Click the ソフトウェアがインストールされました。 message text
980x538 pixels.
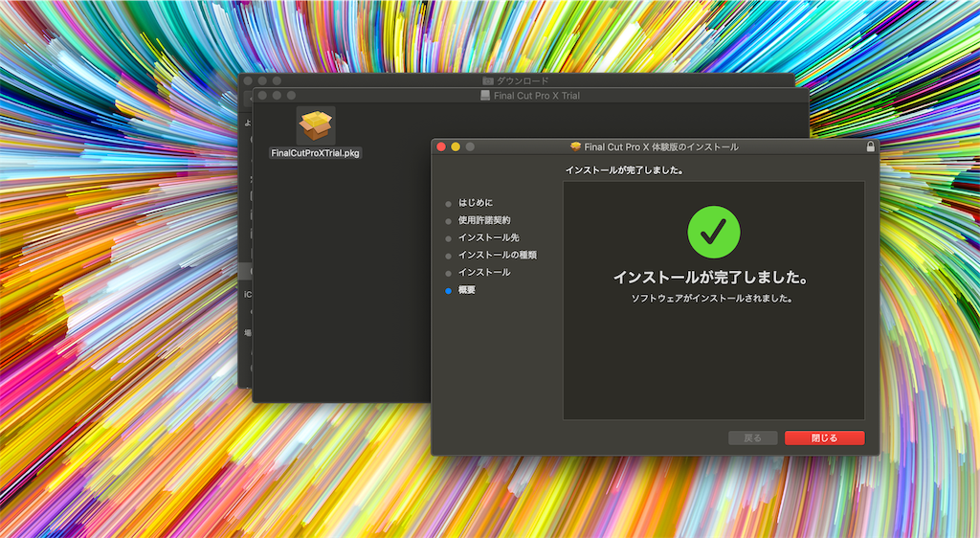pyautogui.click(x=712, y=299)
